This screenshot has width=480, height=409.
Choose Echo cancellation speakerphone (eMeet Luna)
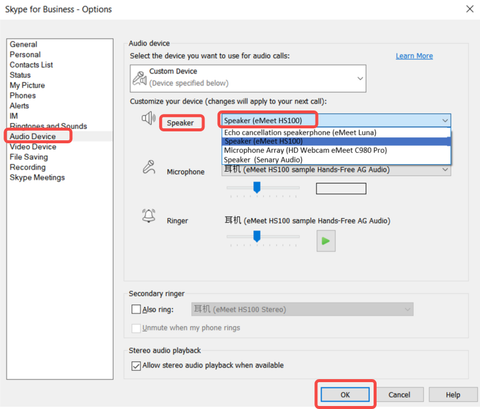(336, 133)
